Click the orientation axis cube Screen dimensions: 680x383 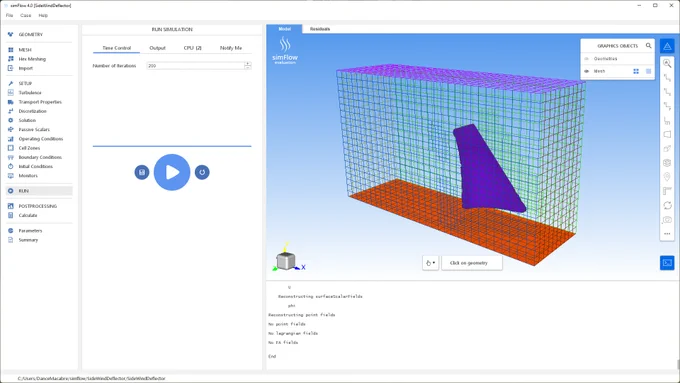(286, 261)
